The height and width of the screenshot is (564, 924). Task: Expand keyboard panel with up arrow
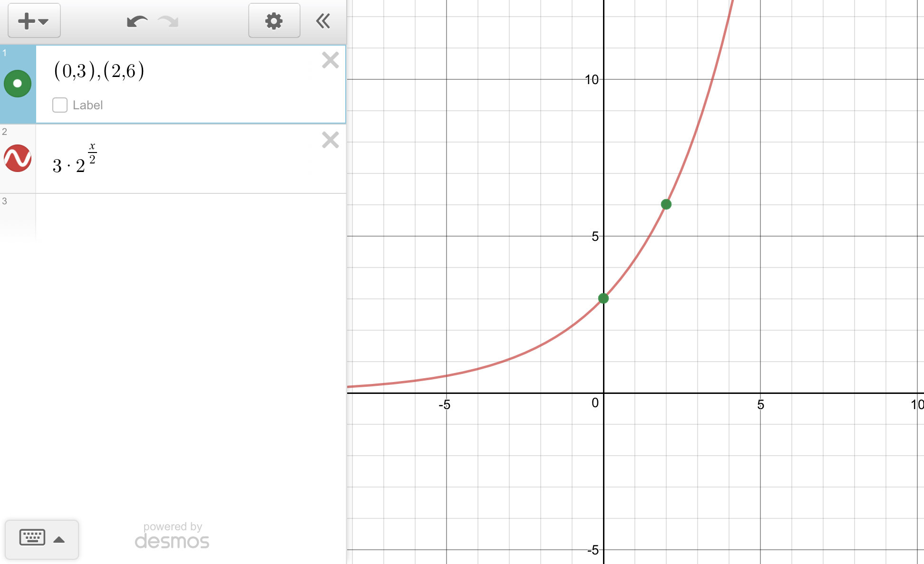click(x=59, y=539)
